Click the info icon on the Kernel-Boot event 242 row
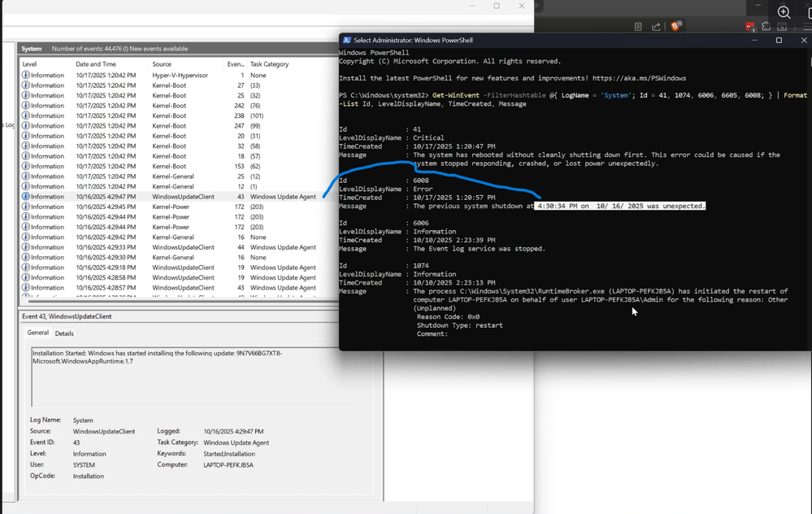The height and width of the screenshot is (514, 812). [x=25, y=105]
